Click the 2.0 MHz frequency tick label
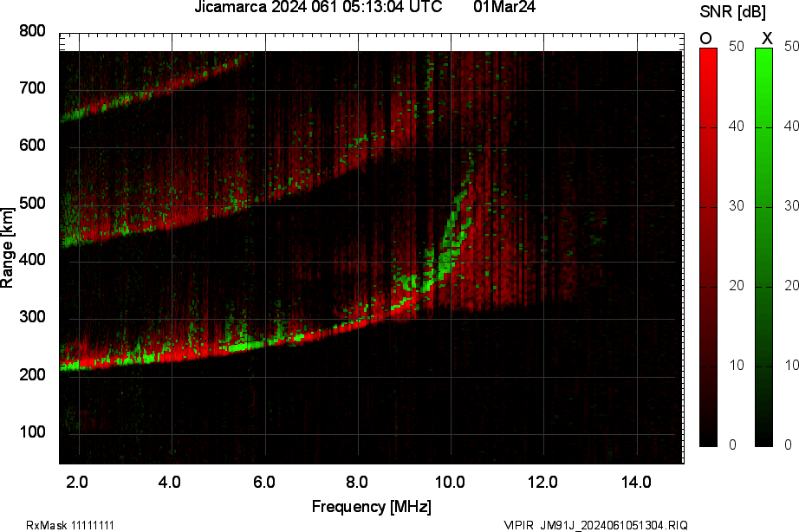 coord(77,482)
